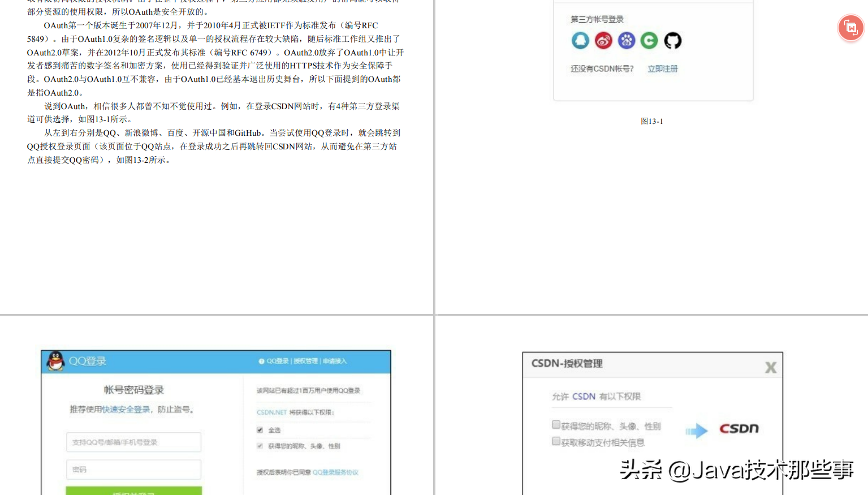Click the QQ号/邮箱/手机号 account input field
The image size is (868, 495).
(x=133, y=442)
